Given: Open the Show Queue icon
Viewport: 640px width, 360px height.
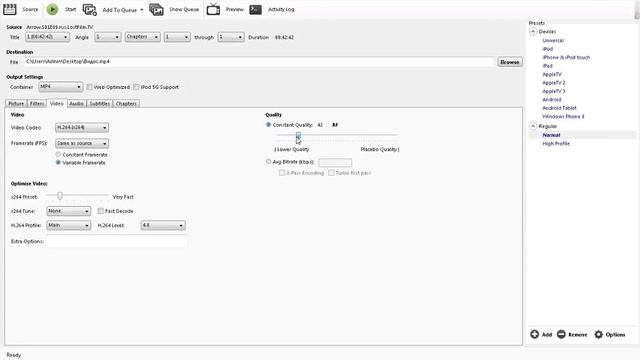Looking at the screenshot, I should 156,9.
